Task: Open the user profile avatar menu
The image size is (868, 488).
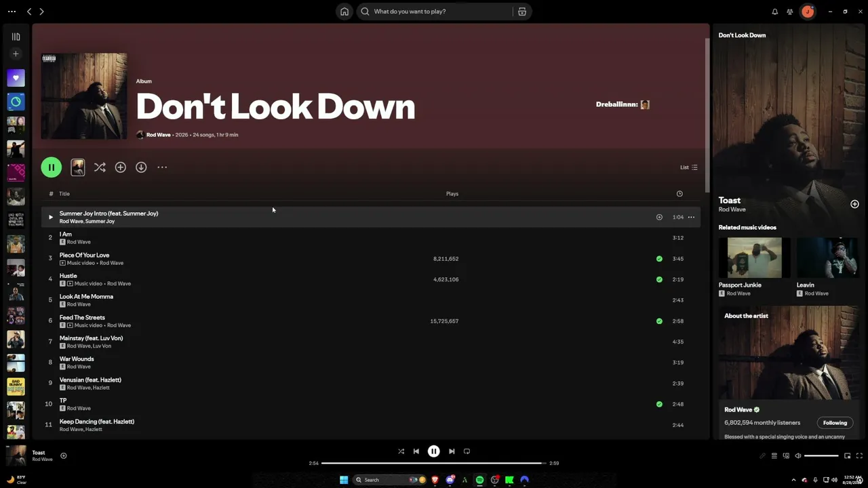Action: point(808,12)
